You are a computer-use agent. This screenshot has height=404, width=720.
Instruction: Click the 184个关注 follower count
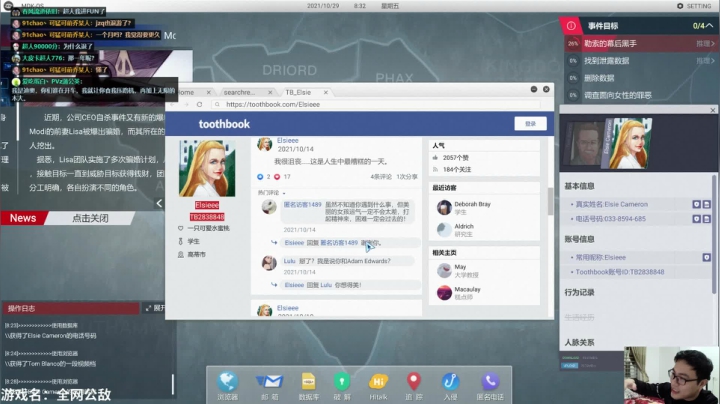pyautogui.click(x=457, y=169)
